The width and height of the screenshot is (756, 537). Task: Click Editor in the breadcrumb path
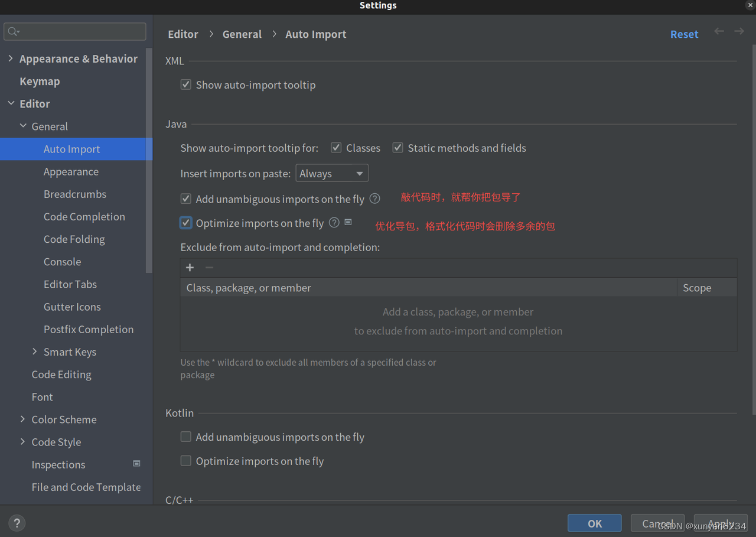(x=183, y=34)
